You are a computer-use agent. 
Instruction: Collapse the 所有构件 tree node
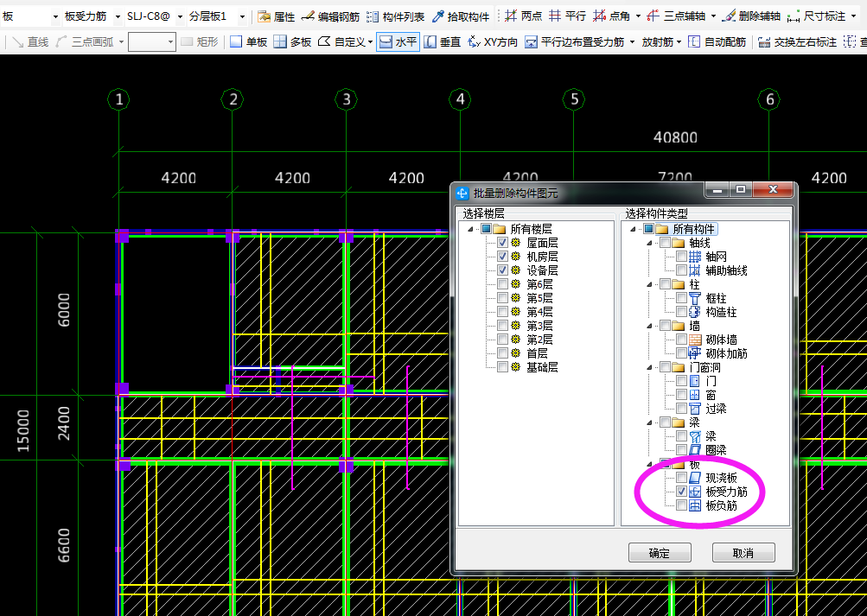coord(633,229)
